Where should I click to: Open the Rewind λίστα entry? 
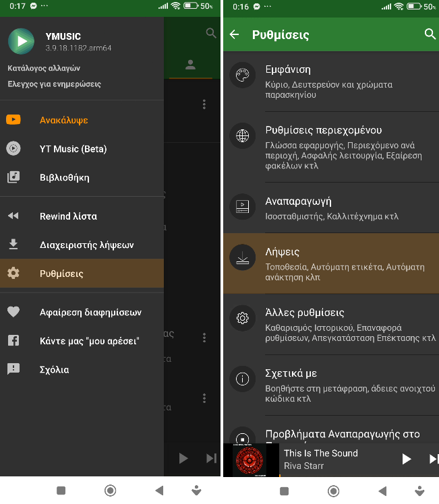pyautogui.click(x=68, y=216)
